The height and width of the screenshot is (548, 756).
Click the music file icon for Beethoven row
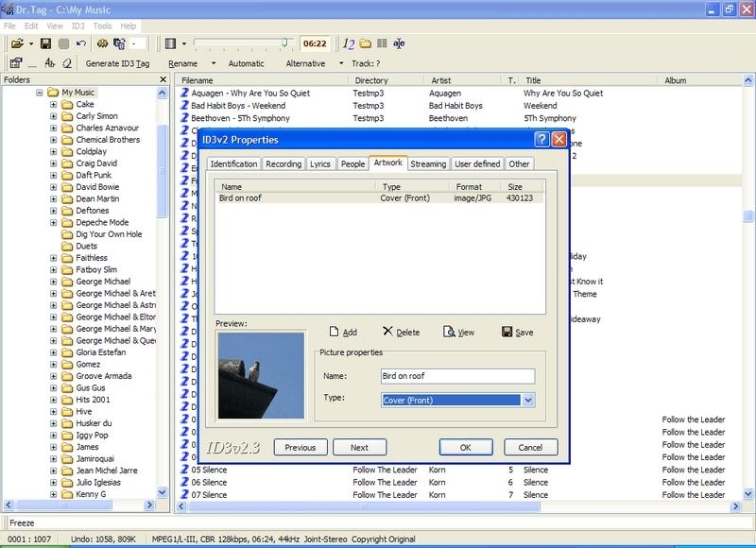pyautogui.click(x=184, y=117)
